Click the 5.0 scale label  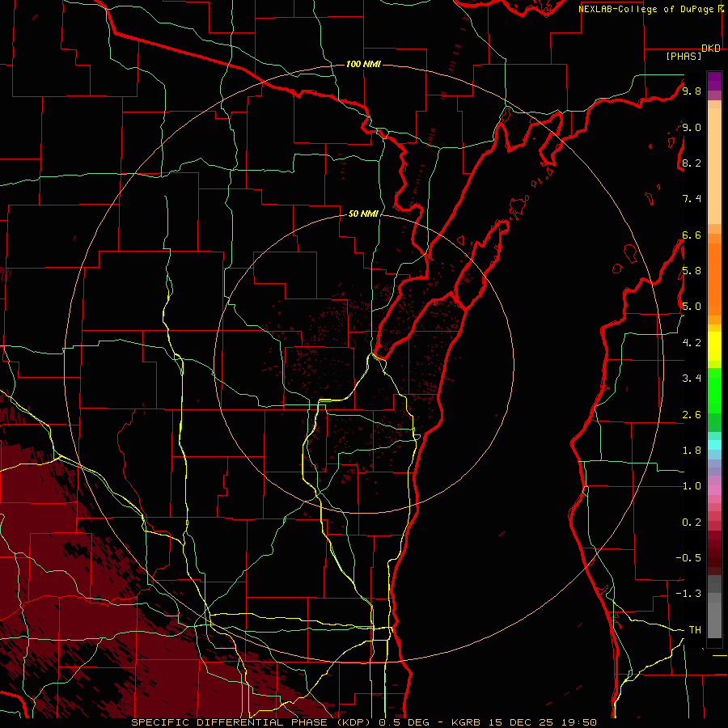coord(692,307)
